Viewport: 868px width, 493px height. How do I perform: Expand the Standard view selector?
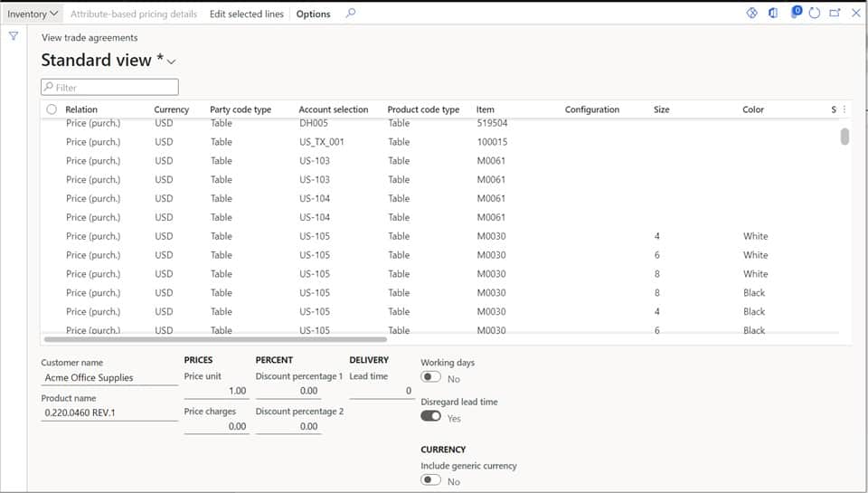click(171, 62)
